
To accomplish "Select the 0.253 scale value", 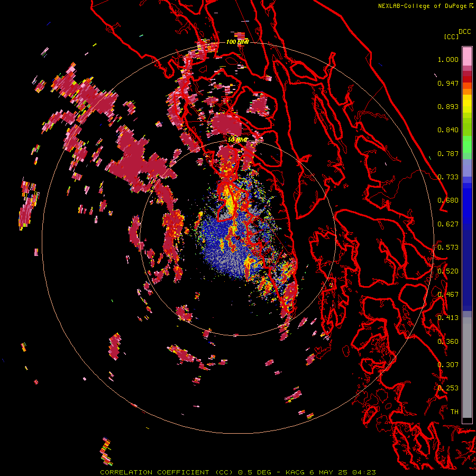I will (x=448, y=388).
